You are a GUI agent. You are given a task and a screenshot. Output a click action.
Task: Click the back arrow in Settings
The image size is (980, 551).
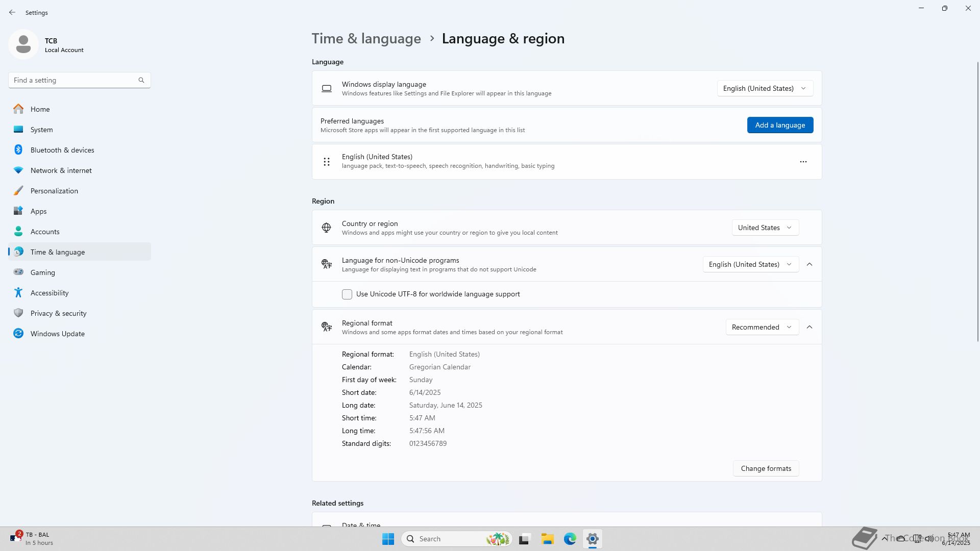click(12, 12)
